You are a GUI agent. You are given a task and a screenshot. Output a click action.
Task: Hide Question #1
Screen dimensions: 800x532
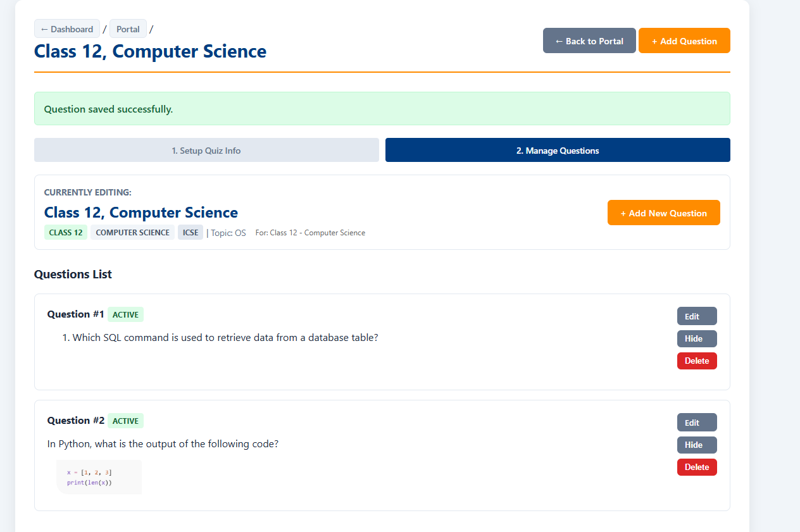point(697,338)
